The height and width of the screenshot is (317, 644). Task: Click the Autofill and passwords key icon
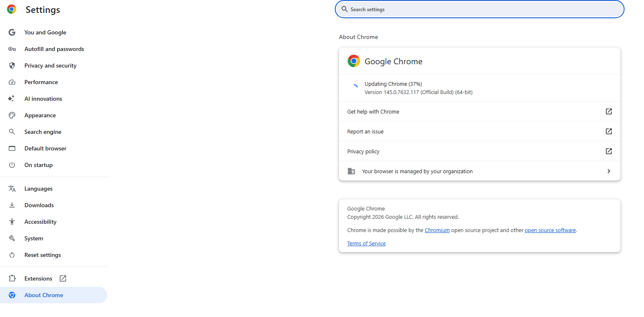(x=12, y=48)
